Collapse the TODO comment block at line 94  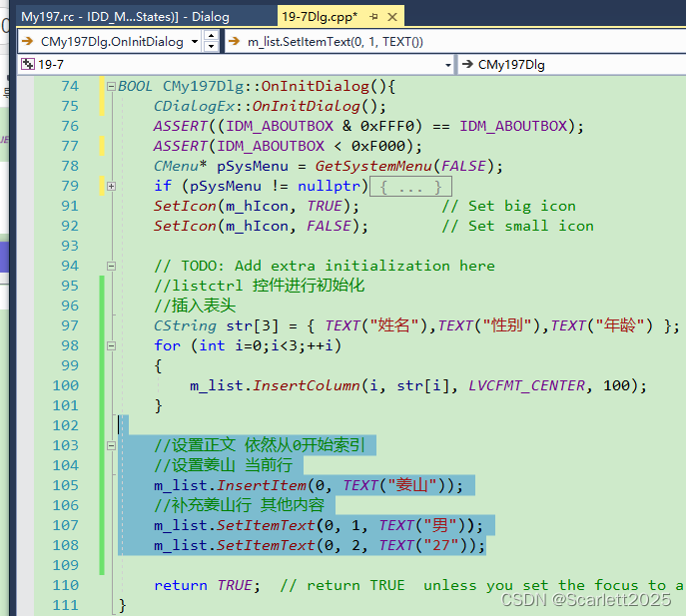coord(111,266)
